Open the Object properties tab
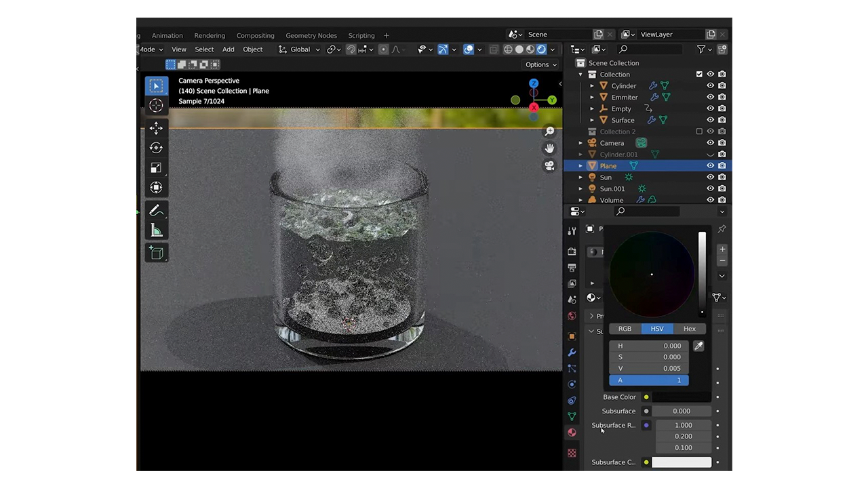 pyautogui.click(x=572, y=336)
